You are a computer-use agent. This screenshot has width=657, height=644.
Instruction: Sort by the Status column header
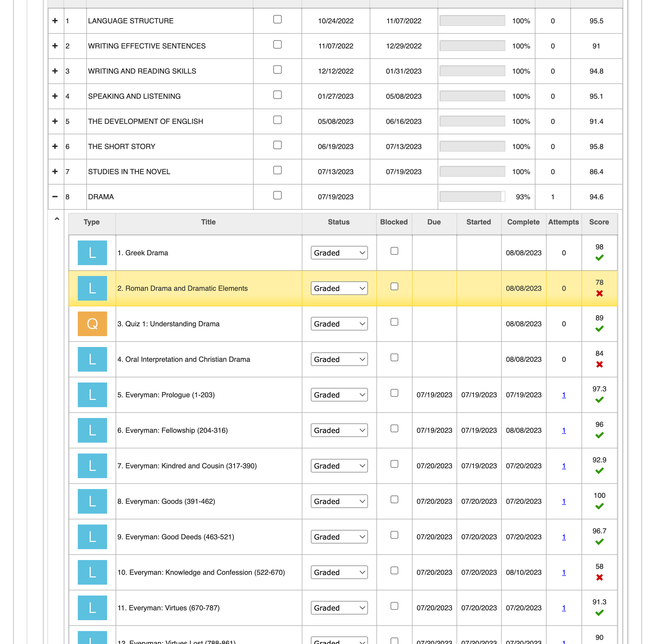pyautogui.click(x=339, y=222)
